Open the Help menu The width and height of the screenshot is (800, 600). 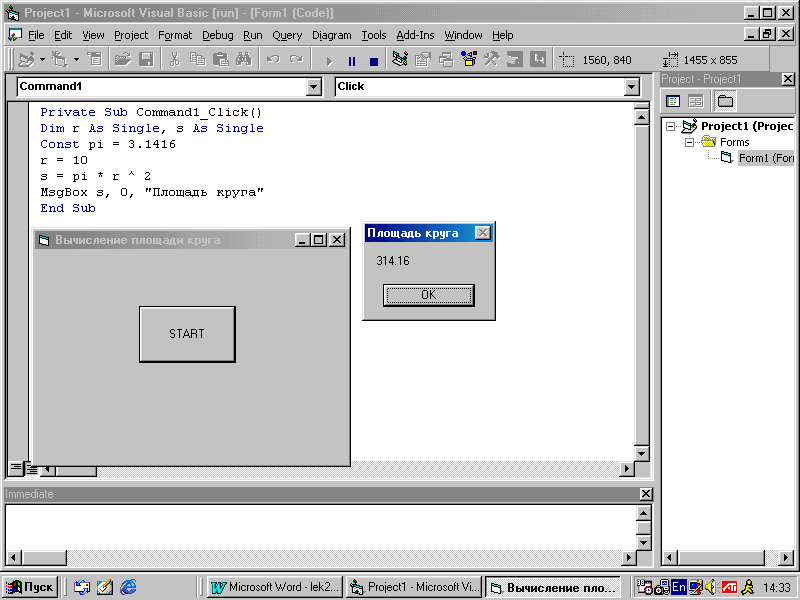503,35
